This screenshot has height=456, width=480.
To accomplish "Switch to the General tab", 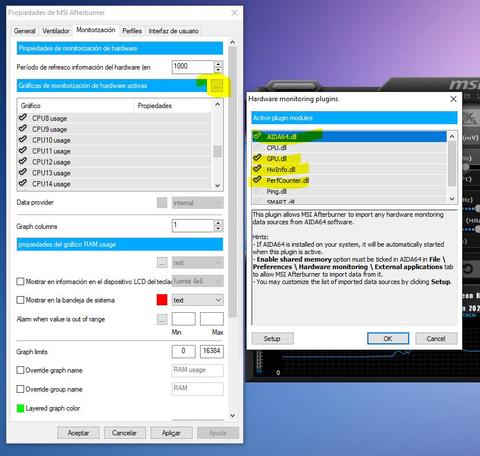I will tap(25, 31).
